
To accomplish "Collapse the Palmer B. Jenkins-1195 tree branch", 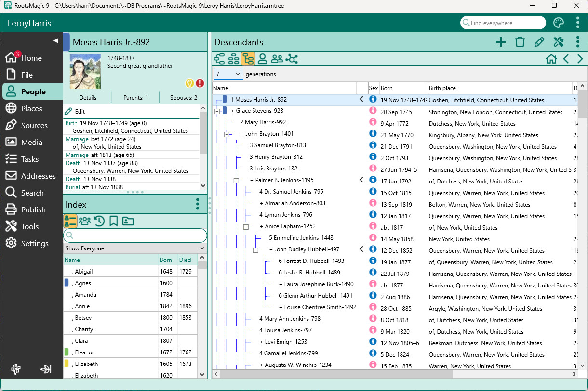I will point(236,181).
